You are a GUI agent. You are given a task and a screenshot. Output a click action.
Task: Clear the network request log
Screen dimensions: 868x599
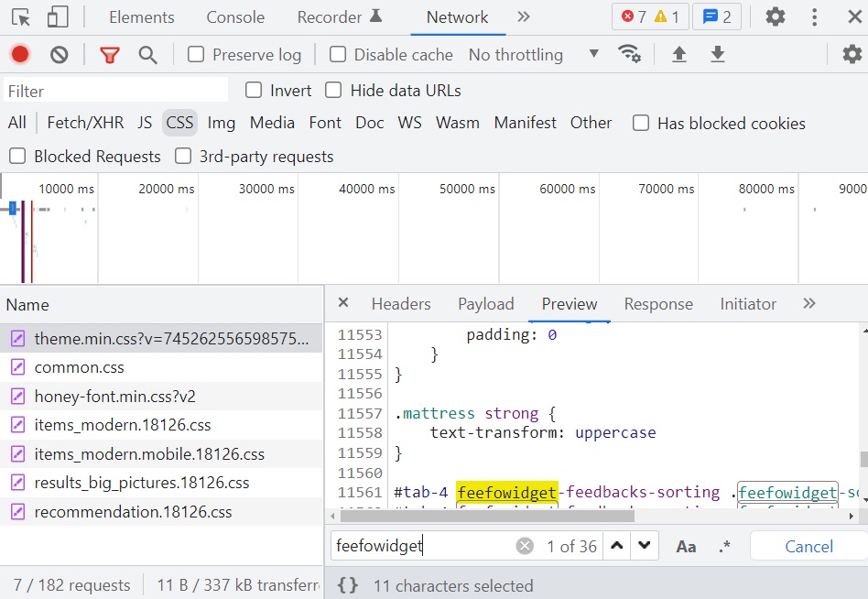pos(60,55)
